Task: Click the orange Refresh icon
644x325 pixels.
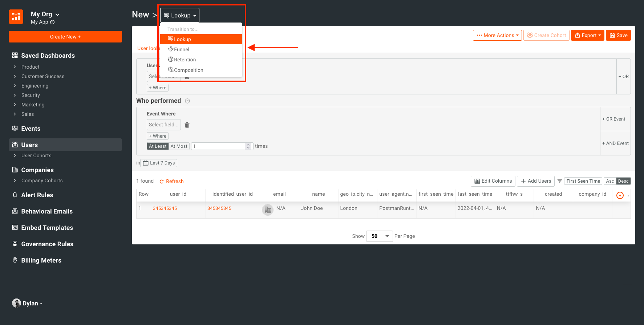Action: click(162, 182)
